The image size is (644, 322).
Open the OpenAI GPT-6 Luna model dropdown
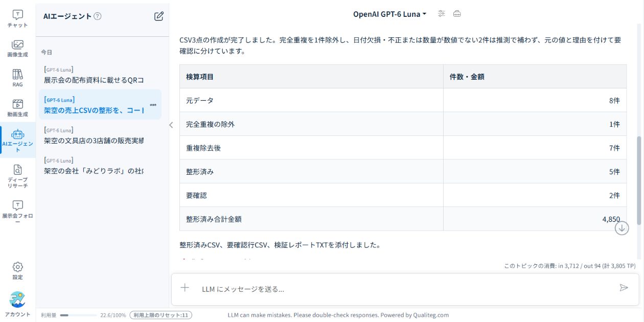point(389,14)
